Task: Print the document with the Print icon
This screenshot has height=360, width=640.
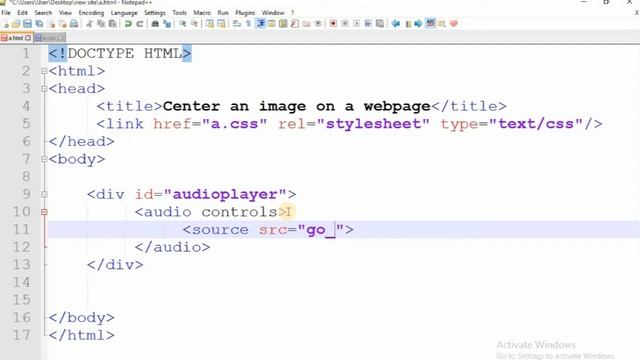Action: click(74, 24)
